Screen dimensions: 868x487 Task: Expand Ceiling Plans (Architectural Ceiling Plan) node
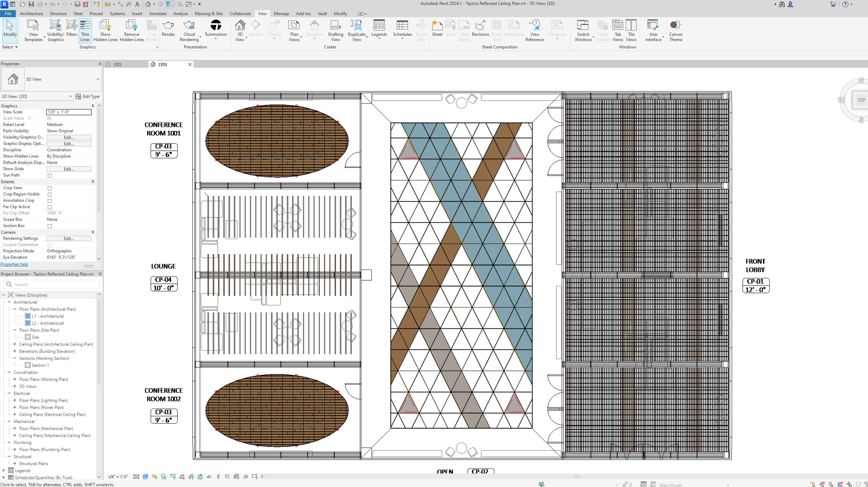(15, 344)
